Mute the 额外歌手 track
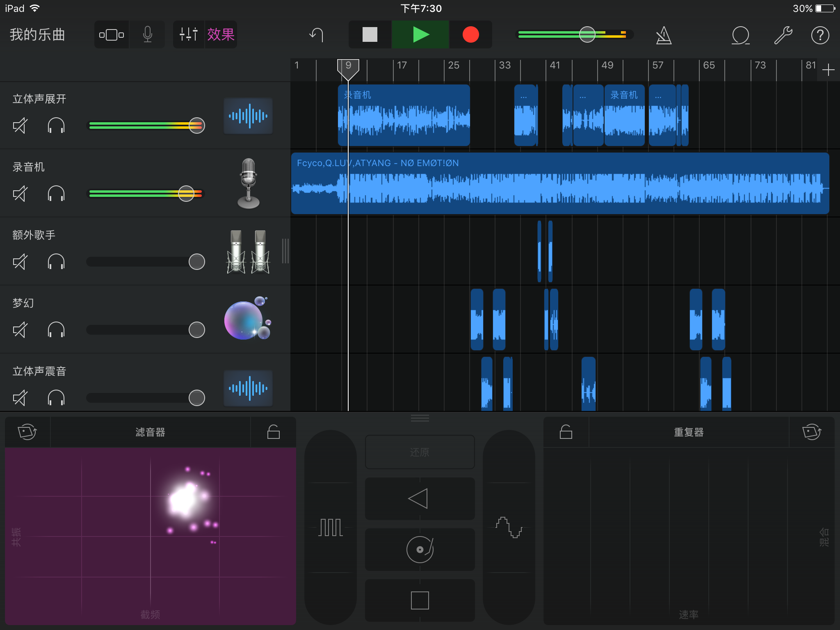Viewport: 840px width, 630px height. [x=20, y=262]
